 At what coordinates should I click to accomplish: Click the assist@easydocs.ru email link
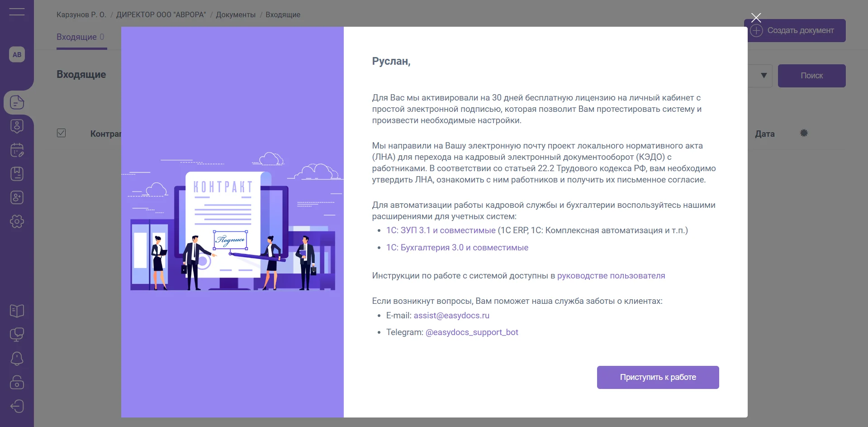[451, 316]
